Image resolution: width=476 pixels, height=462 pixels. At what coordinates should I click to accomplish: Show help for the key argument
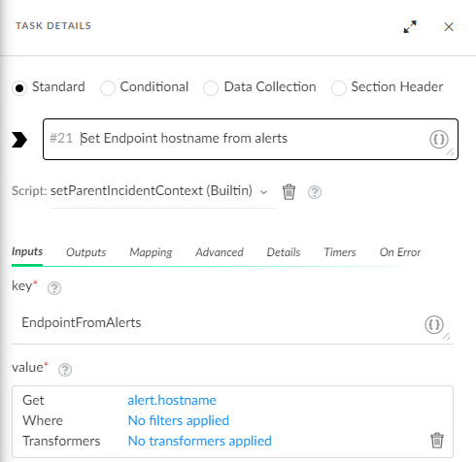(x=54, y=288)
